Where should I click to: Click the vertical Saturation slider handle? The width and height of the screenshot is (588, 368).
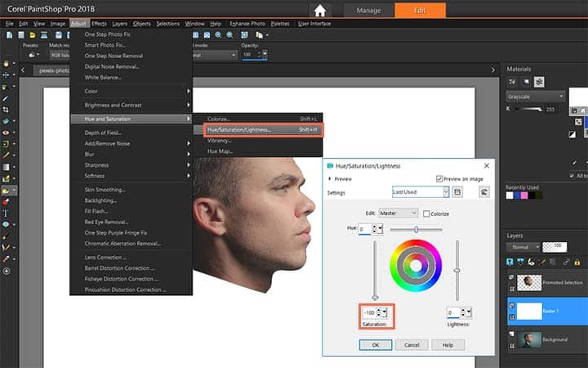375,298
